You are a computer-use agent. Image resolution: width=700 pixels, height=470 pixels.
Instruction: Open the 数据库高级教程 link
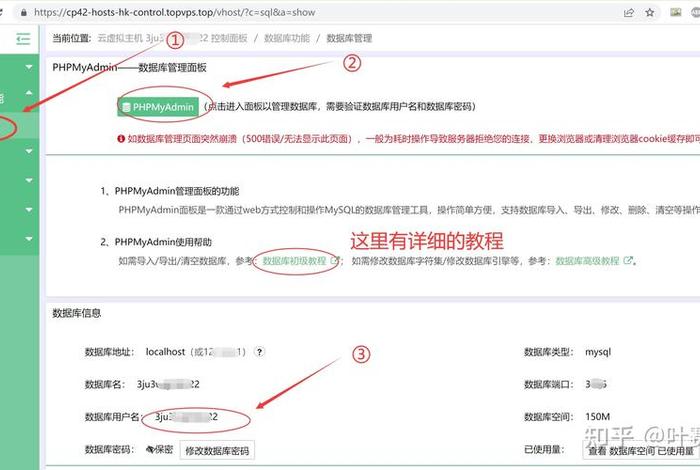click(587, 261)
